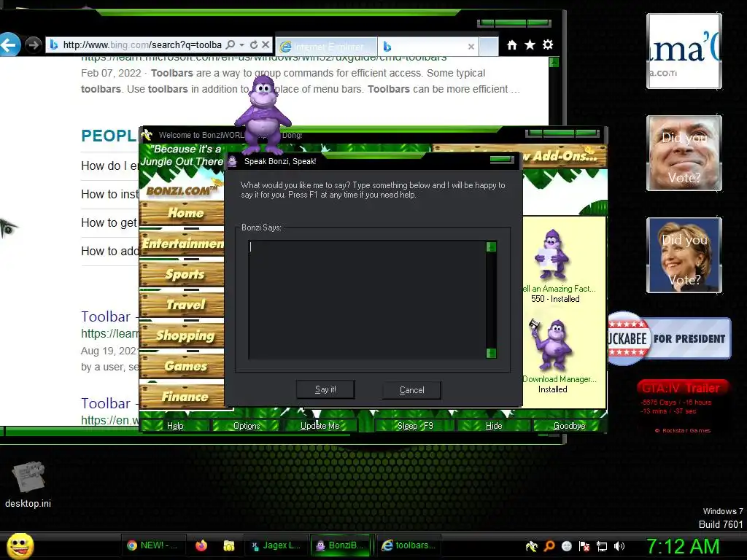Screen dimensions: 747x560
Task: Refresh the Bing page in Internet Explorer
Action: click(254, 44)
